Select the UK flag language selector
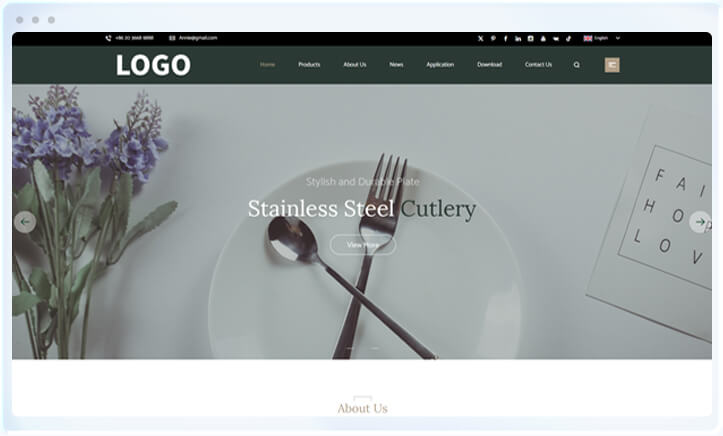The height and width of the screenshot is (436, 723). pos(587,38)
